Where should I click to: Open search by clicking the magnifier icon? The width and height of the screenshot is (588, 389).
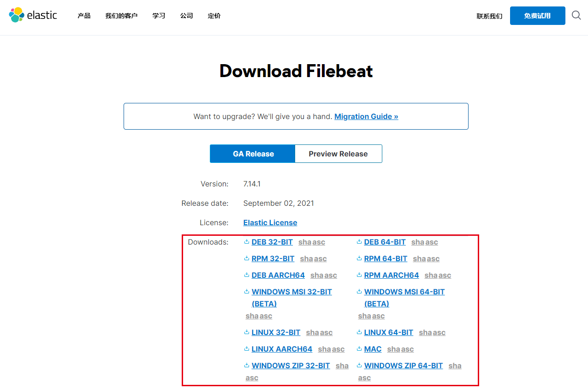(x=576, y=15)
